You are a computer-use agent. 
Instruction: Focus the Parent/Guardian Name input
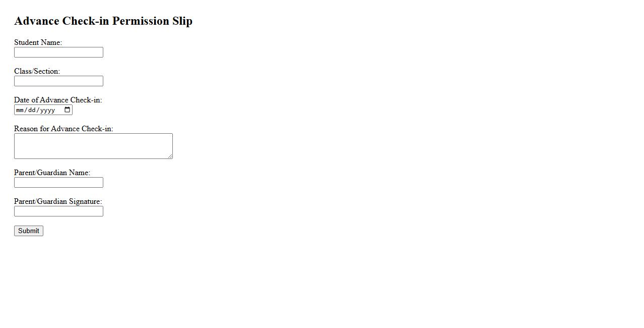click(x=58, y=183)
